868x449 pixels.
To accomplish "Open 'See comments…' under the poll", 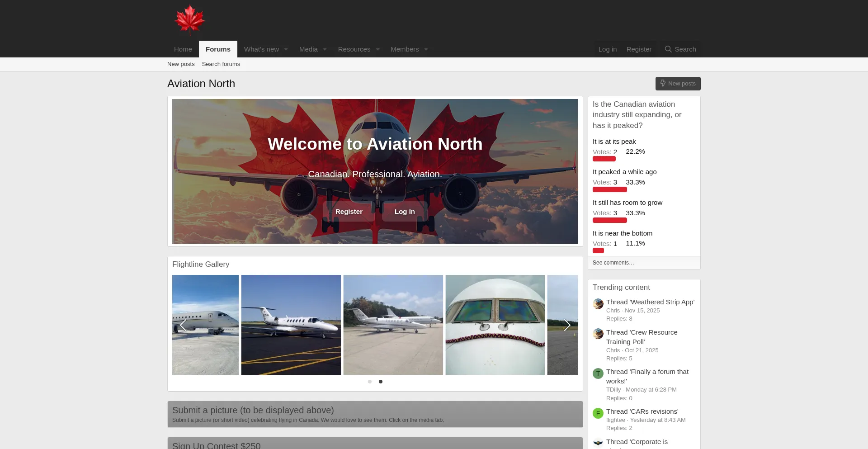I will pos(613,263).
